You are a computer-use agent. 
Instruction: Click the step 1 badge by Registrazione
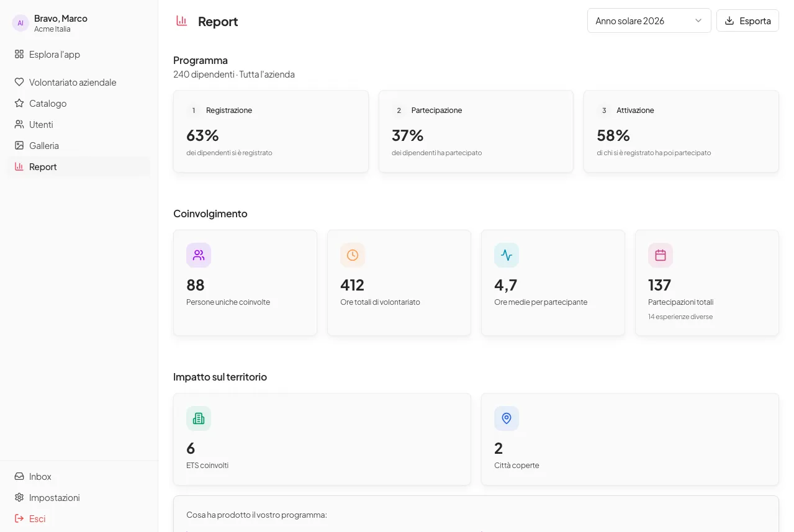point(194,110)
